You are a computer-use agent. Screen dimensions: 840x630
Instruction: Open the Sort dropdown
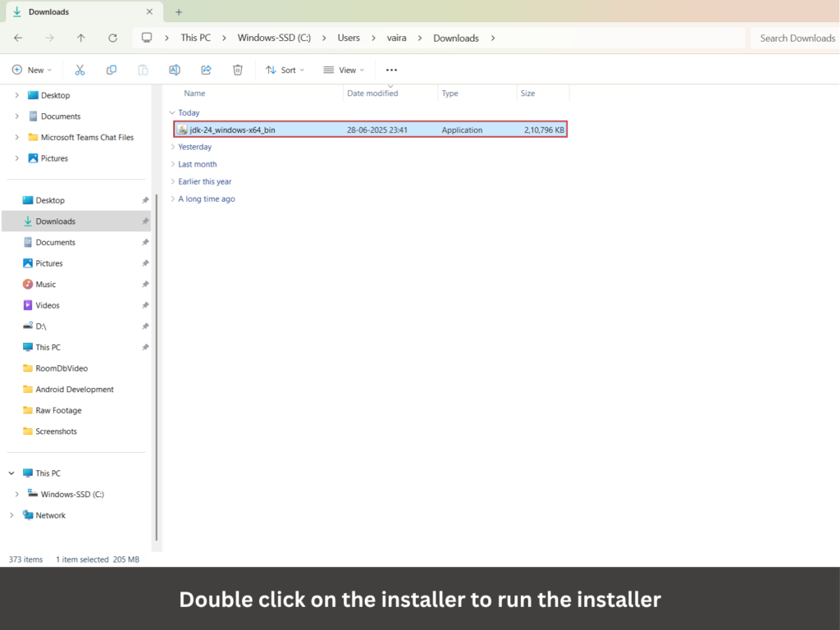pos(285,70)
